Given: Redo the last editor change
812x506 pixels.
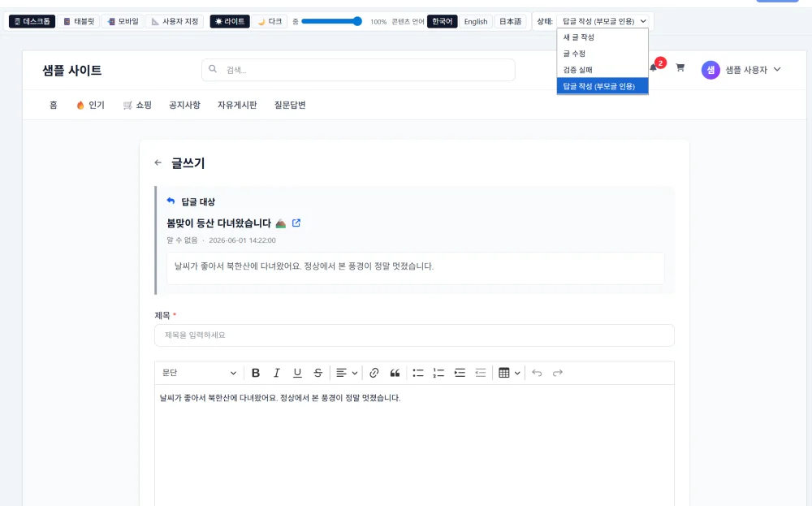Looking at the screenshot, I should pyautogui.click(x=557, y=373).
